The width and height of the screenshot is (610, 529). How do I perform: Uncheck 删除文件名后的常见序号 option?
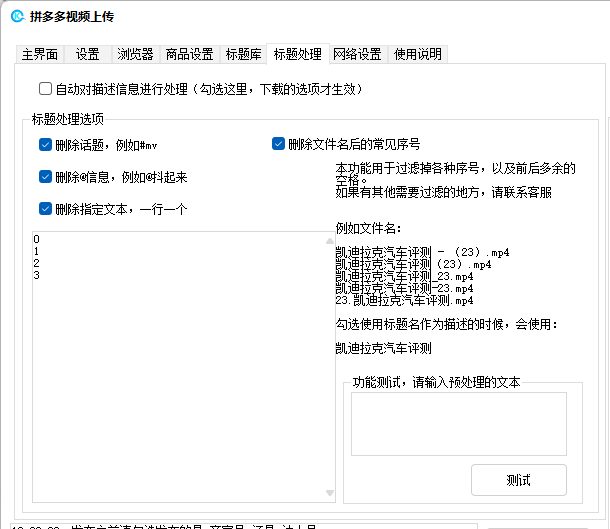pos(278,144)
